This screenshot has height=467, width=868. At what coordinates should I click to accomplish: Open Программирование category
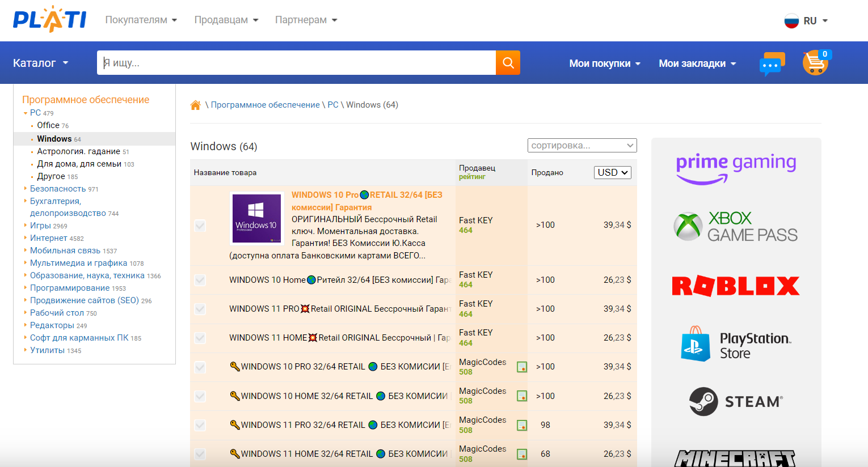pyautogui.click(x=70, y=288)
